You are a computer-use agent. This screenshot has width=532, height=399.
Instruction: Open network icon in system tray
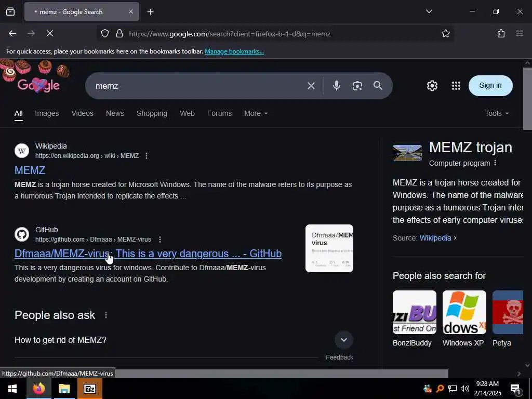453,389
